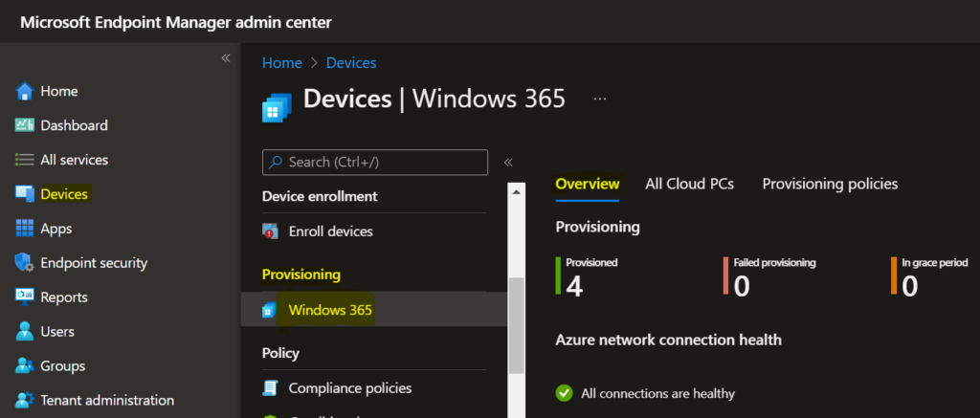
Task: Click the Tenant administration icon
Action: (24, 400)
